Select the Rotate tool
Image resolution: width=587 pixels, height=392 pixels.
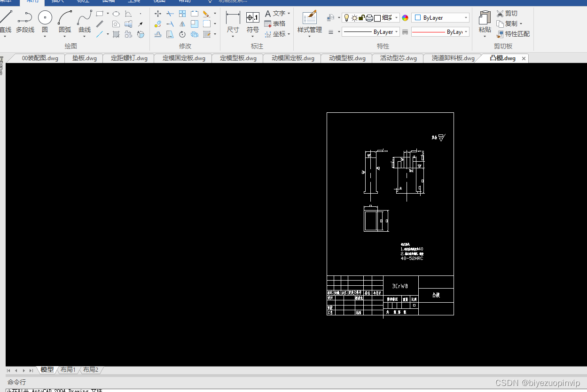click(x=182, y=34)
